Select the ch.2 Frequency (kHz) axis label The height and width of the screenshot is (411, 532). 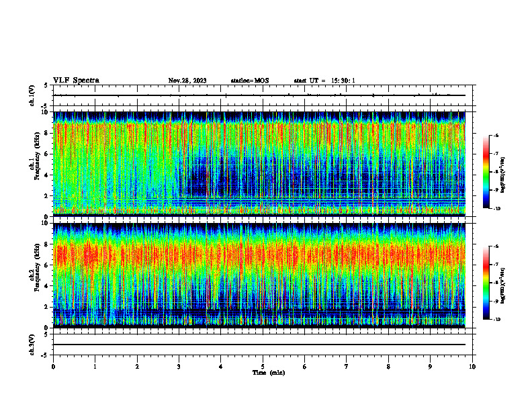(x=35, y=267)
